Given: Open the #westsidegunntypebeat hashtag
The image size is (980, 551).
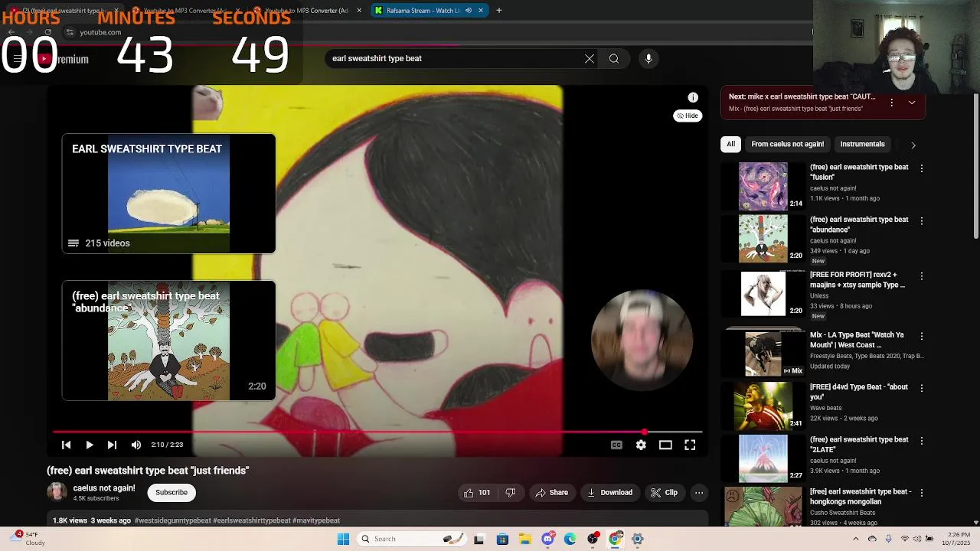Looking at the screenshot, I should click(172, 520).
